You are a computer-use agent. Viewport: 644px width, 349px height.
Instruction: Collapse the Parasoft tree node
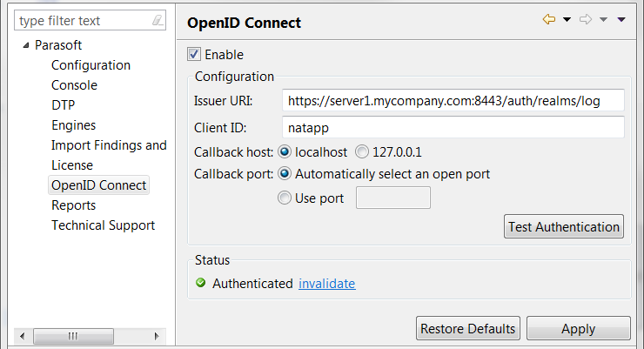click(26, 45)
